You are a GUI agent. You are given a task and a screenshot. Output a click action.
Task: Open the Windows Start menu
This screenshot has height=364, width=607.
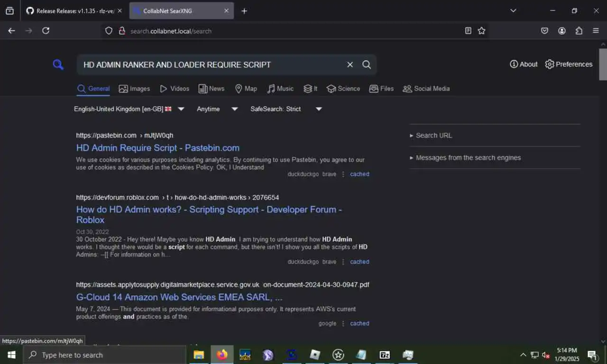[11, 355]
